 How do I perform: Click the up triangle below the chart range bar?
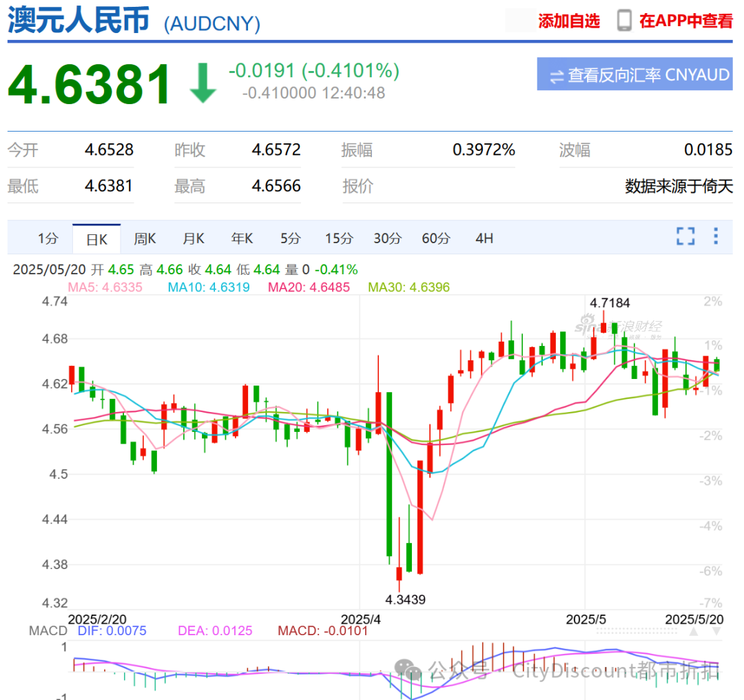coord(694,631)
